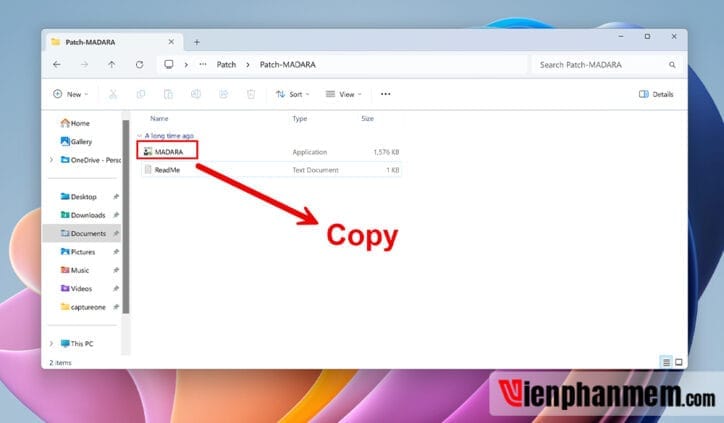724x423 pixels.
Task: Open Documents in the sidebar
Action: pos(83,234)
